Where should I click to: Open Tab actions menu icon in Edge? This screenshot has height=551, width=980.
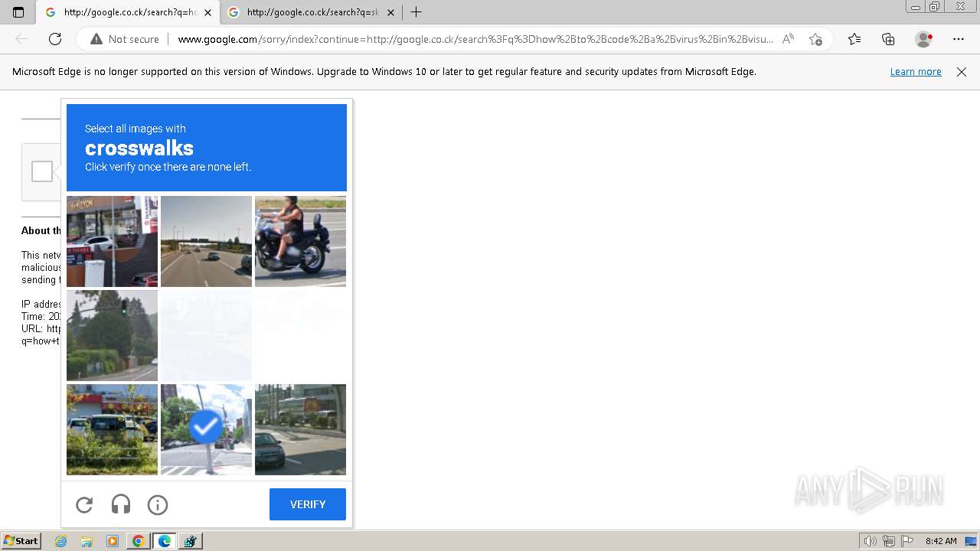click(x=18, y=12)
